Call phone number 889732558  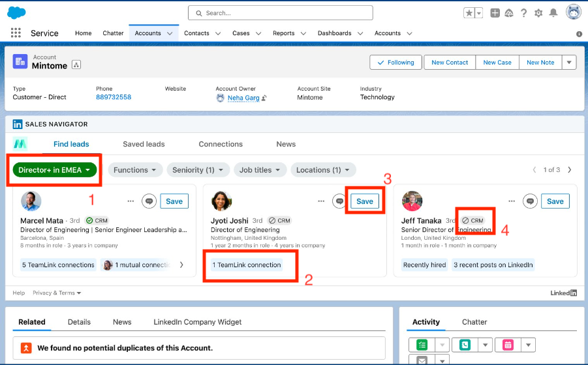(114, 97)
